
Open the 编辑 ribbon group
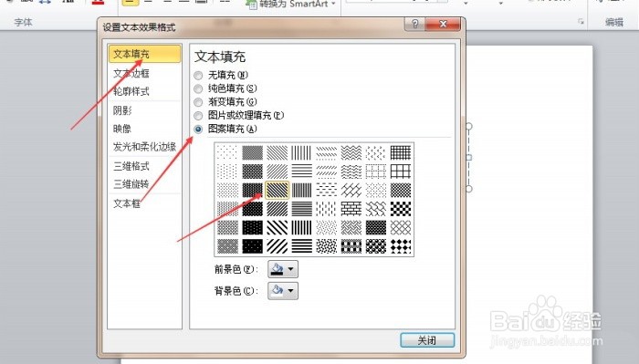click(613, 22)
